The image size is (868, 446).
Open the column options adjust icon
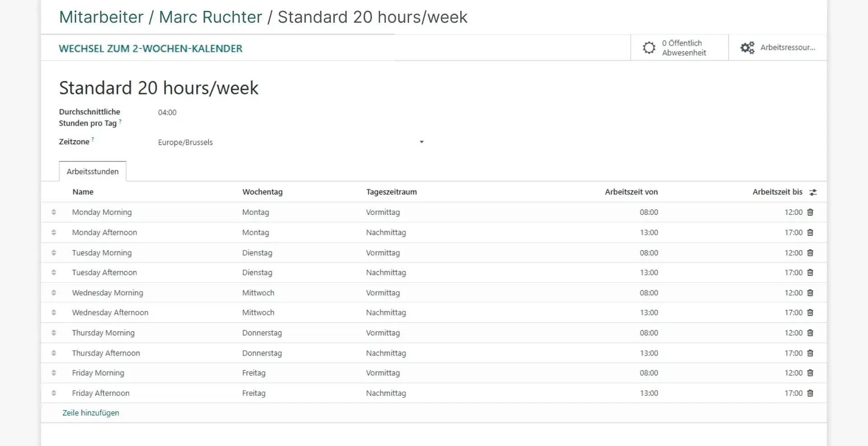click(x=813, y=192)
